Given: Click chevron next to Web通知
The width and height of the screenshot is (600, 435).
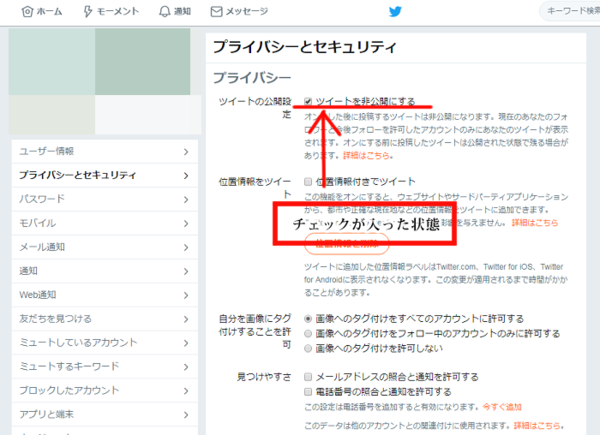Looking at the screenshot, I should pos(186,295).
